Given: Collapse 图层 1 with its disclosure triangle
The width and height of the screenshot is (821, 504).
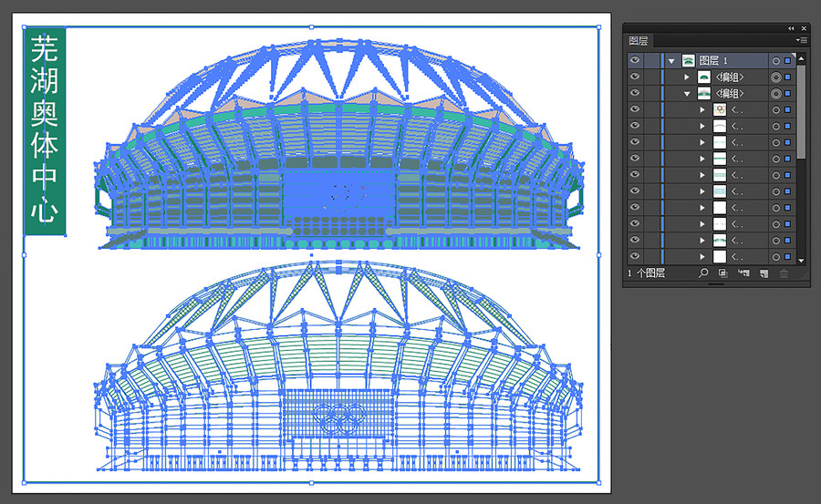Looking at the screenshot, I should (671, 61).
